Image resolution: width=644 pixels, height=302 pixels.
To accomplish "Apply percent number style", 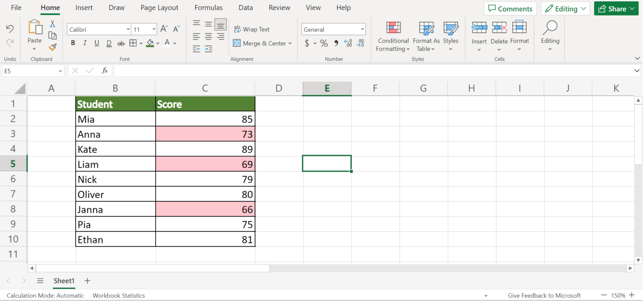I will (324, 43).
